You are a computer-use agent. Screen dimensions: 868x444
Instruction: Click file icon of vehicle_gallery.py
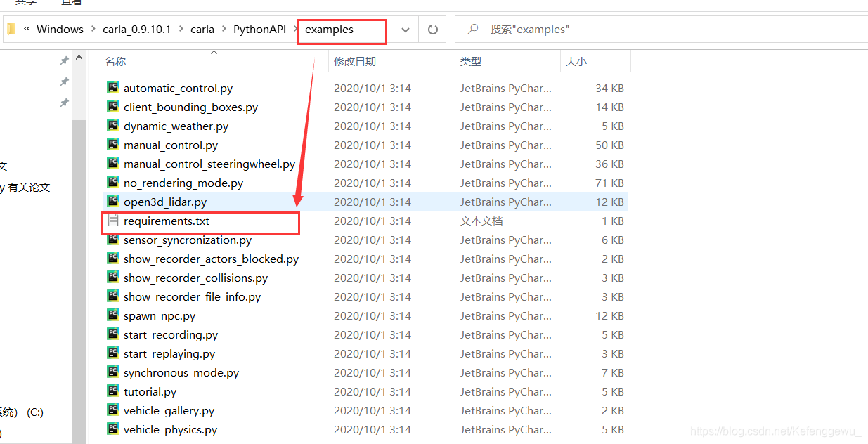[113, 410]
